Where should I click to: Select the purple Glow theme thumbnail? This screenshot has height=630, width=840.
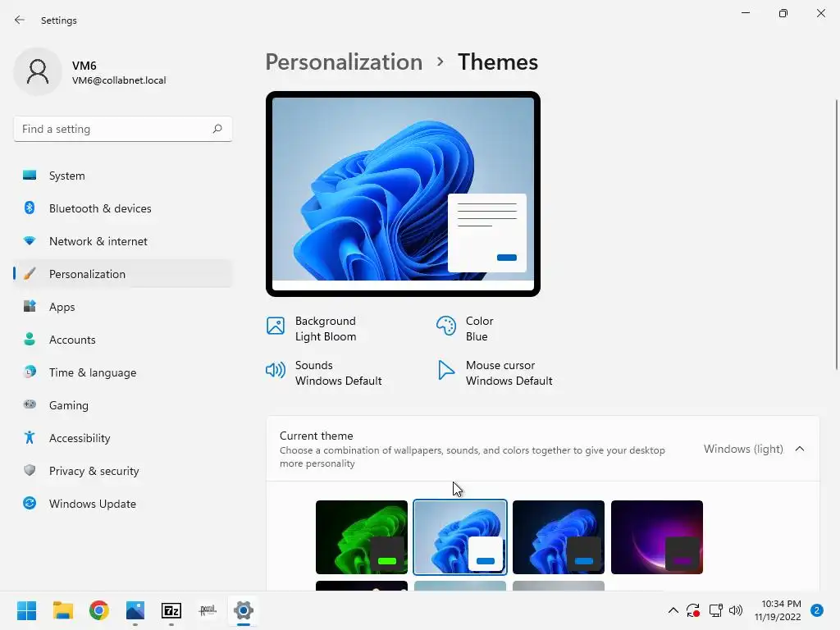pos(657,537)
